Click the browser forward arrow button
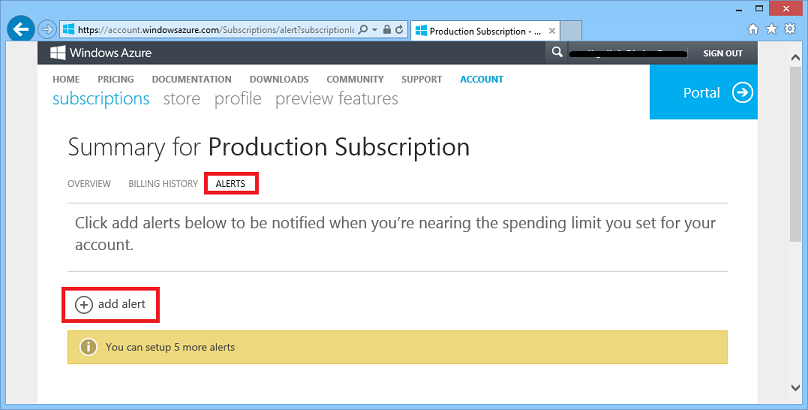This screenshot has height=410, width=808. click(47, 29)
